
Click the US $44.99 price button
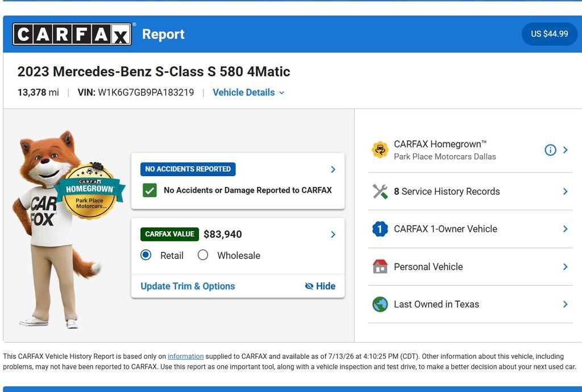click(550, 34)
